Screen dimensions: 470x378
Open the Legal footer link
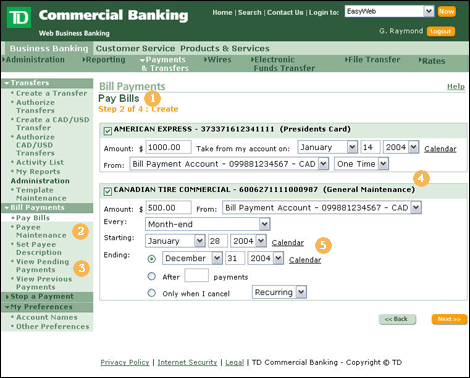(x=235, y=362)
